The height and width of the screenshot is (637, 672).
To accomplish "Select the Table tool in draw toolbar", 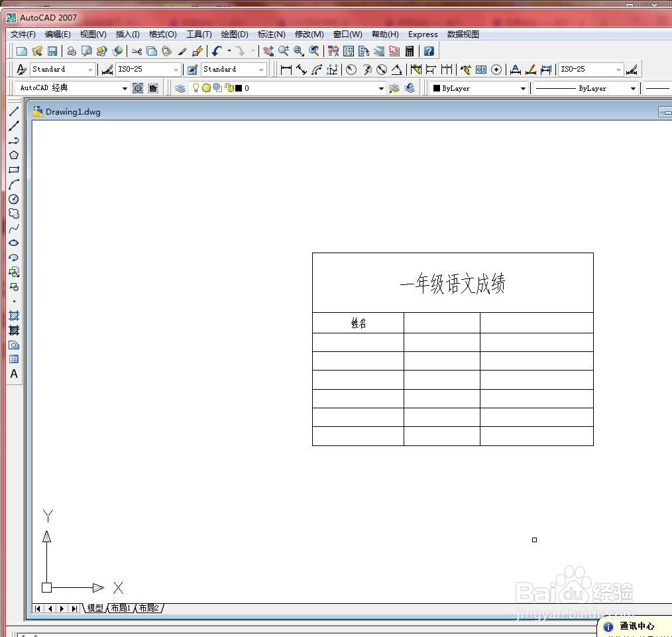I will pos(14,359).
